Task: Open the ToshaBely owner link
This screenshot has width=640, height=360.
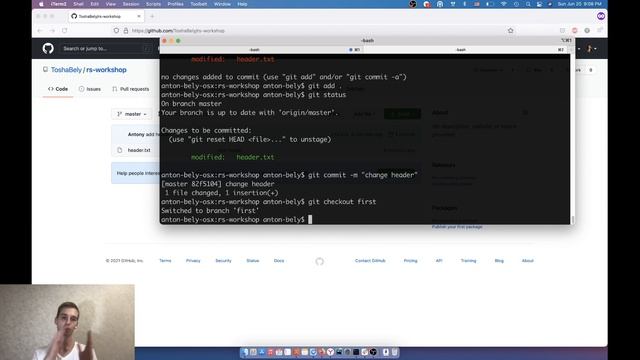Action: [x=66, y=70]
